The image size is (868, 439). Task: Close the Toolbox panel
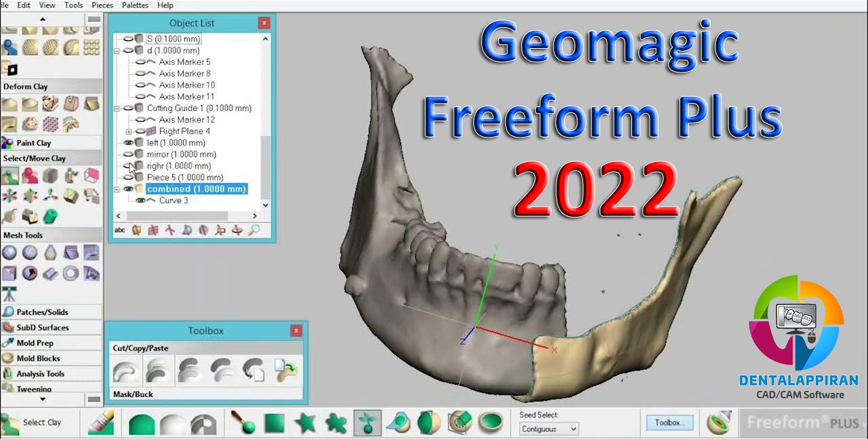[x=296, y=331]
